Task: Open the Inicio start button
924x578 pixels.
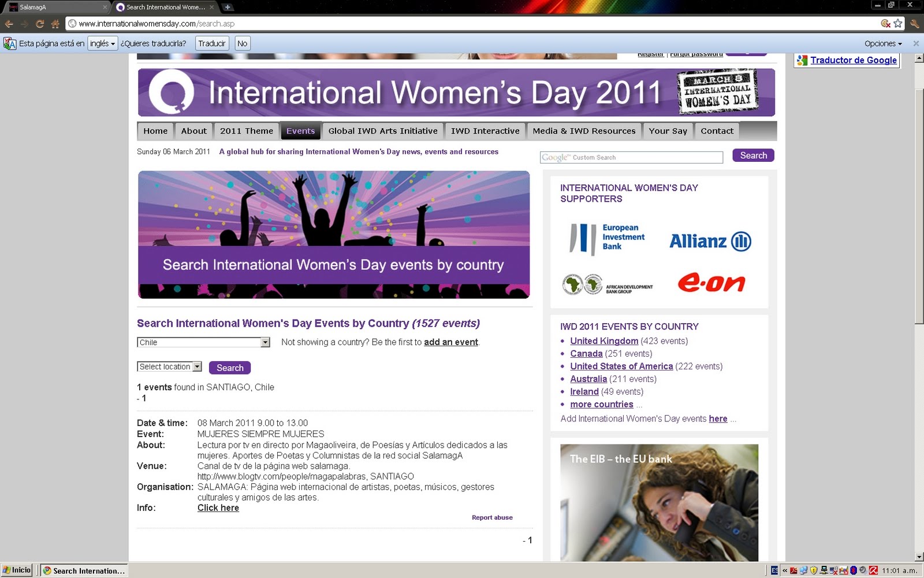Action: tap(17, 570)
